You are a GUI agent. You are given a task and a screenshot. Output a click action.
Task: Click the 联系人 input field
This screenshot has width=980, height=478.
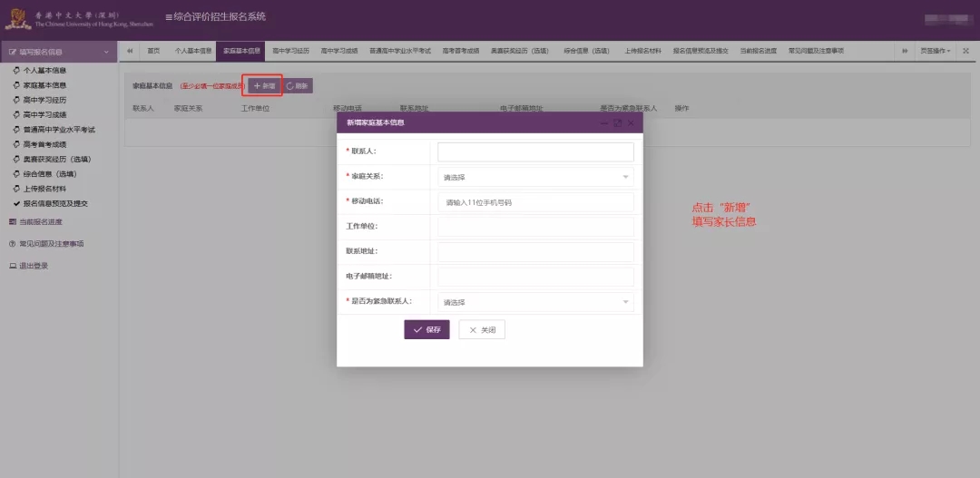(535, 151)
